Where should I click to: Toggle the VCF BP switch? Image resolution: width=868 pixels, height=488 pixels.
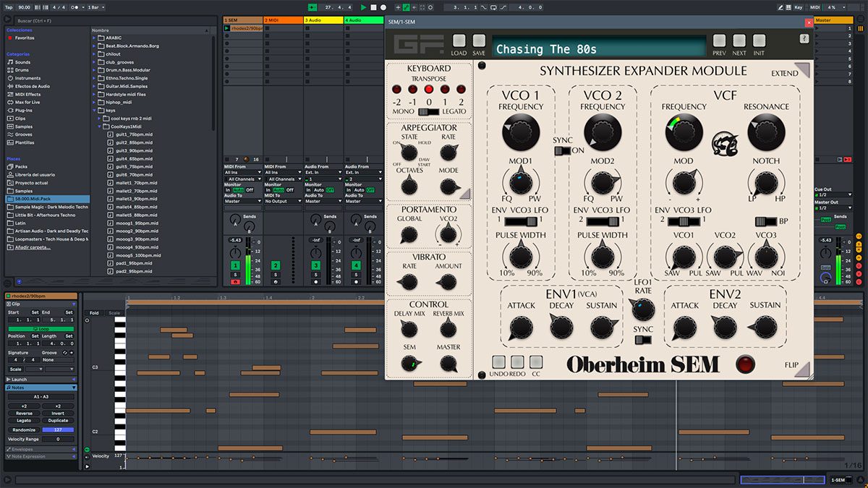[766, 221]
